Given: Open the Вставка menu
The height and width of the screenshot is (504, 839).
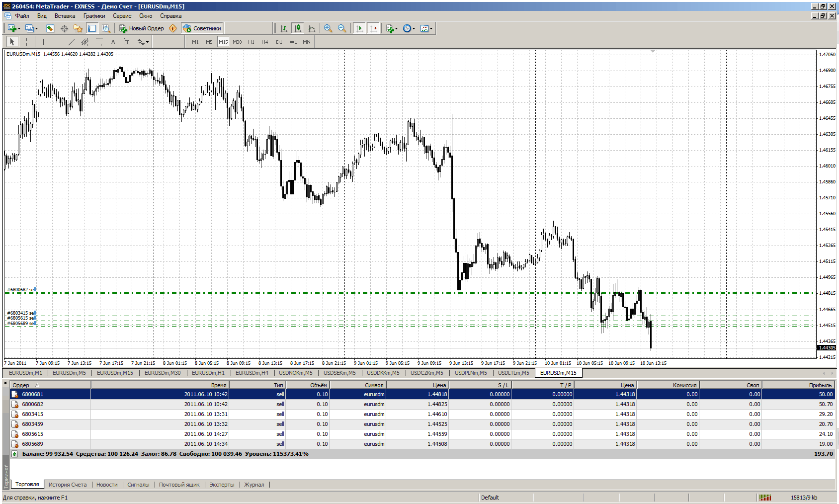Looking at the screenshot, I should pyautogui.click(x=65, y=16).
